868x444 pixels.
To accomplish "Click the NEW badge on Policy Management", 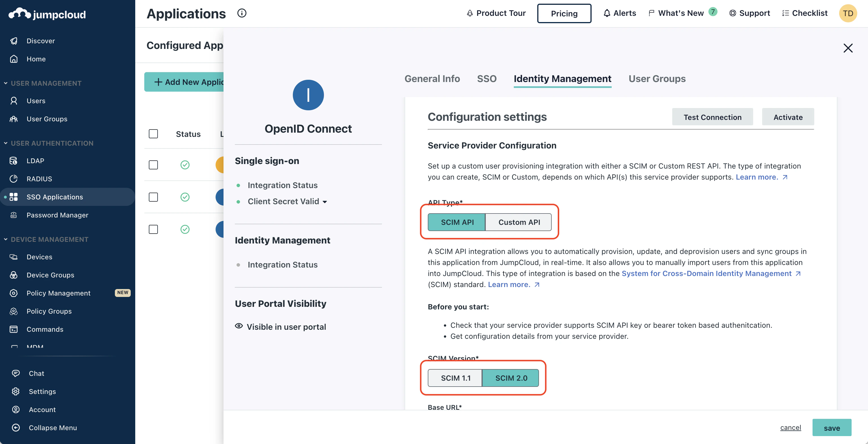I will coord(123,293).
